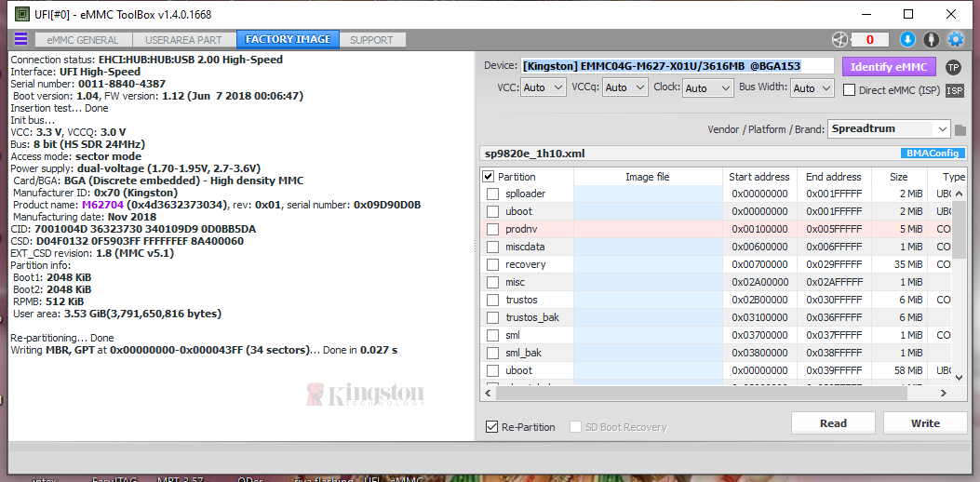
Task: Click the splloader image file cell
Action: tap(648, 194)
